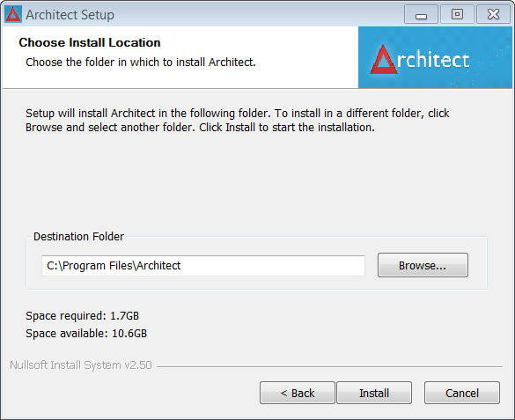Click the Choose Install Location heading

click(x=89, y=42)
